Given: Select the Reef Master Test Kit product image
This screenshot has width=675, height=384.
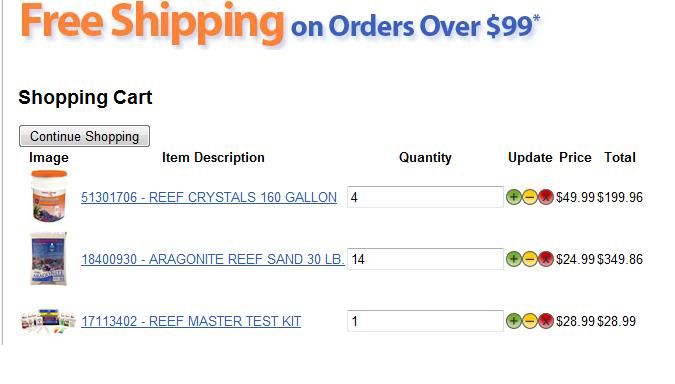Looking at the screenshot, I should 48,321.
